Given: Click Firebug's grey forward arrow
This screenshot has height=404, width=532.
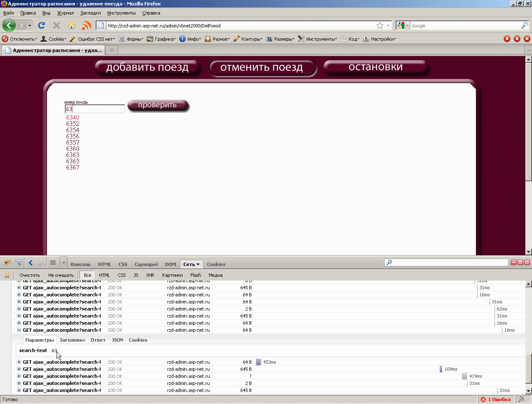Looking at the screenshot, I should 41,263.
